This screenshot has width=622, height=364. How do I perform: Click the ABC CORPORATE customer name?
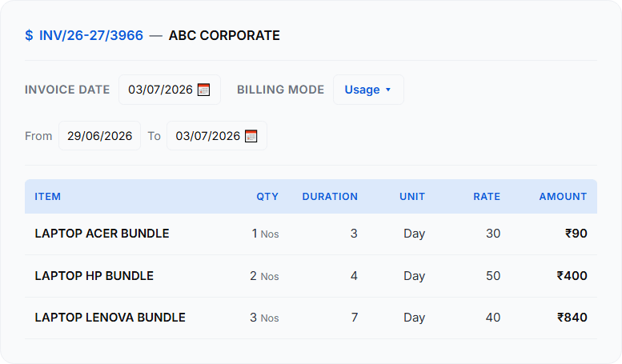pos(224,35)
